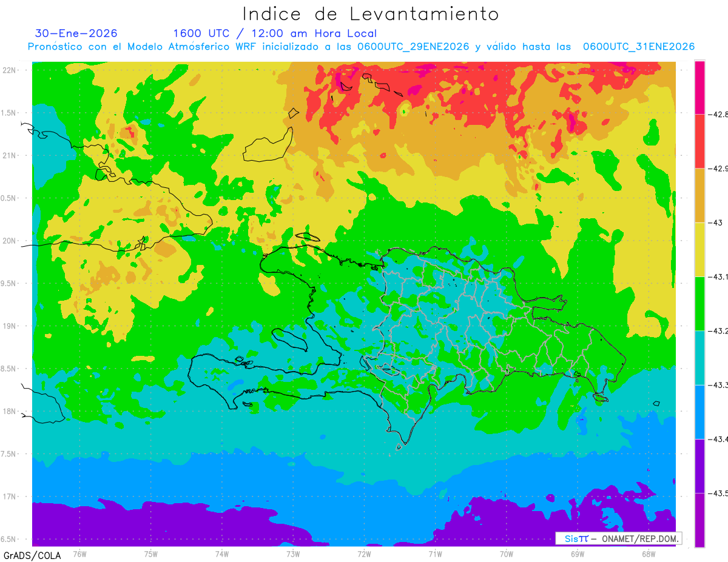This screenshot has height=562, width=728.
Task: Pick the green legend swatch above -43.2
Action: [699, 303]
